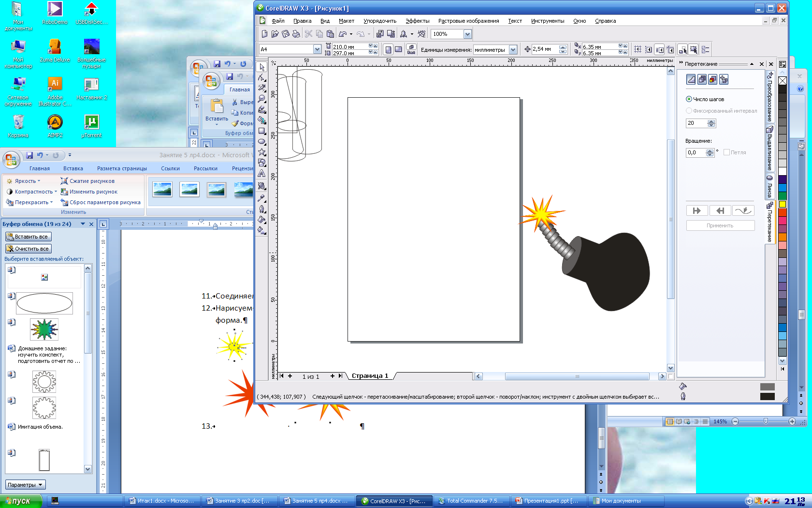
Task: Pick the yellow swatch in color palette
Action: click(783, 204)
